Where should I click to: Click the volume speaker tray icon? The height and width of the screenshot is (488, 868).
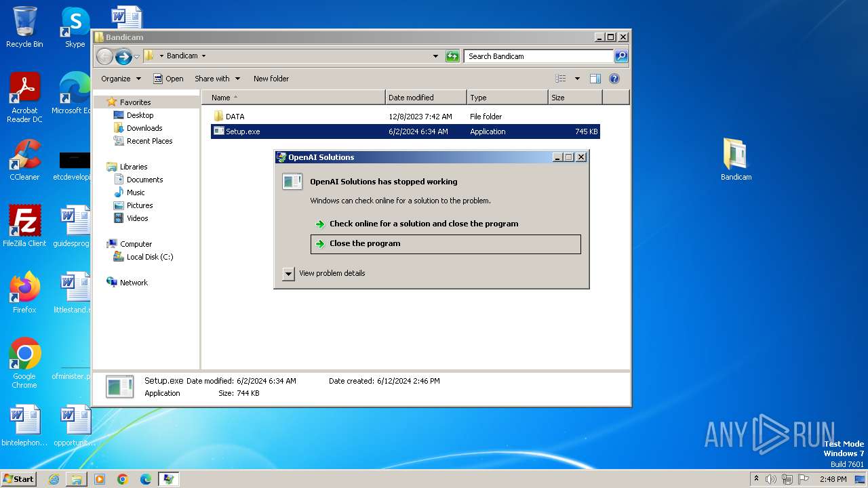pyautogui.click(x=771, y=479)
